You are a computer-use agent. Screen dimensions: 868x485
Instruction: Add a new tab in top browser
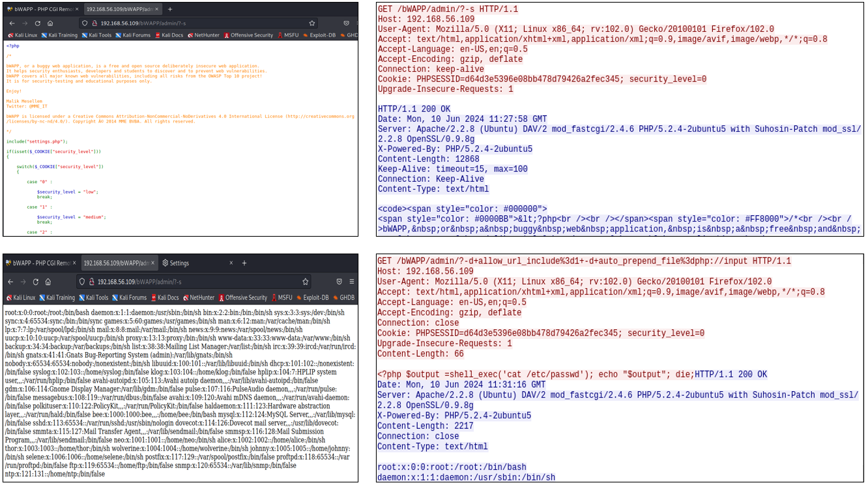pyautogui.click(x=170, y=9)
